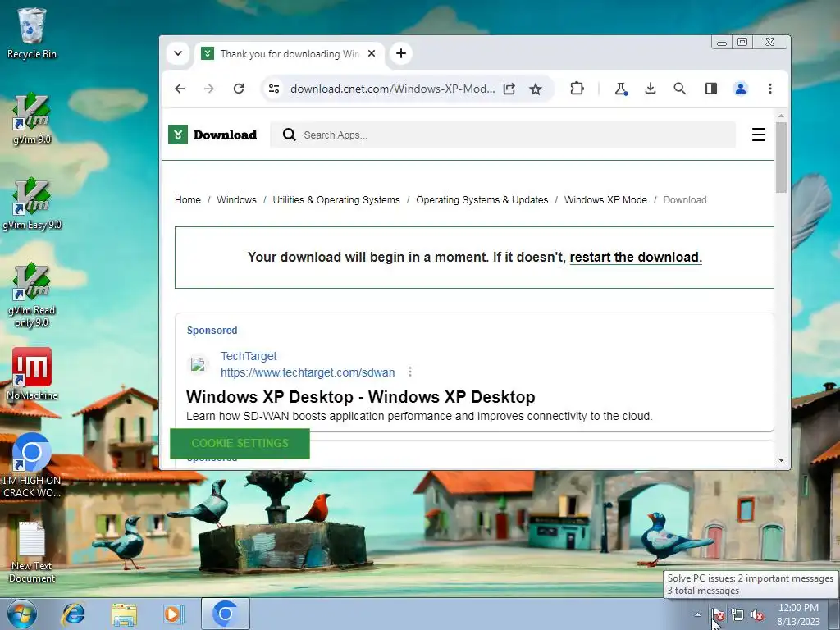Open the tab search dropdown chevron
The width and height of the screenshot is (840, 630).
click(178, 53)
